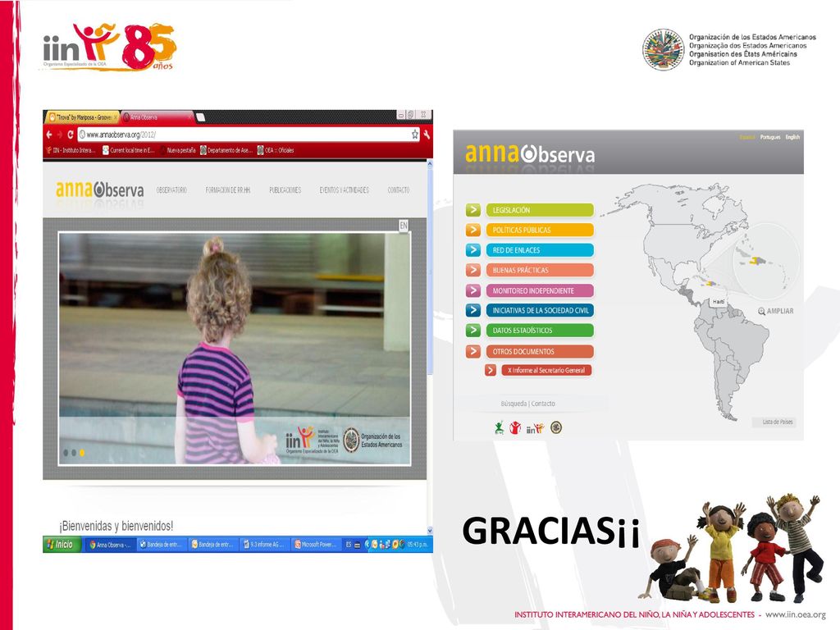Select the first slideshow dot
This screenshot has height=630, width=840.
pyautogui.click(x=66, y=453)
